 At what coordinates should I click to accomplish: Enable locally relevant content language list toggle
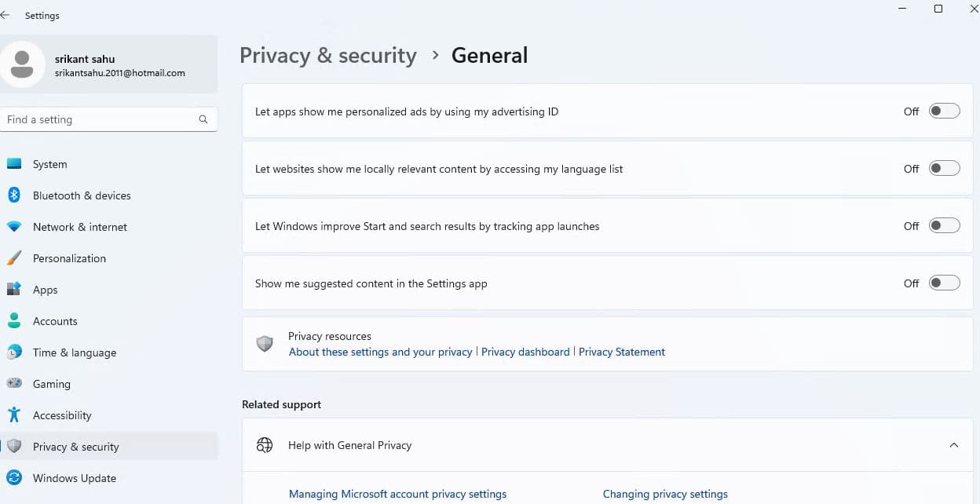click(944, 169)
